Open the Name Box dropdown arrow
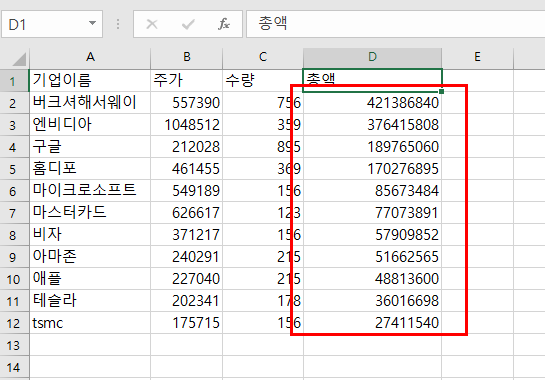This screenshot has width=545, height=380. [x=92, y=24]
